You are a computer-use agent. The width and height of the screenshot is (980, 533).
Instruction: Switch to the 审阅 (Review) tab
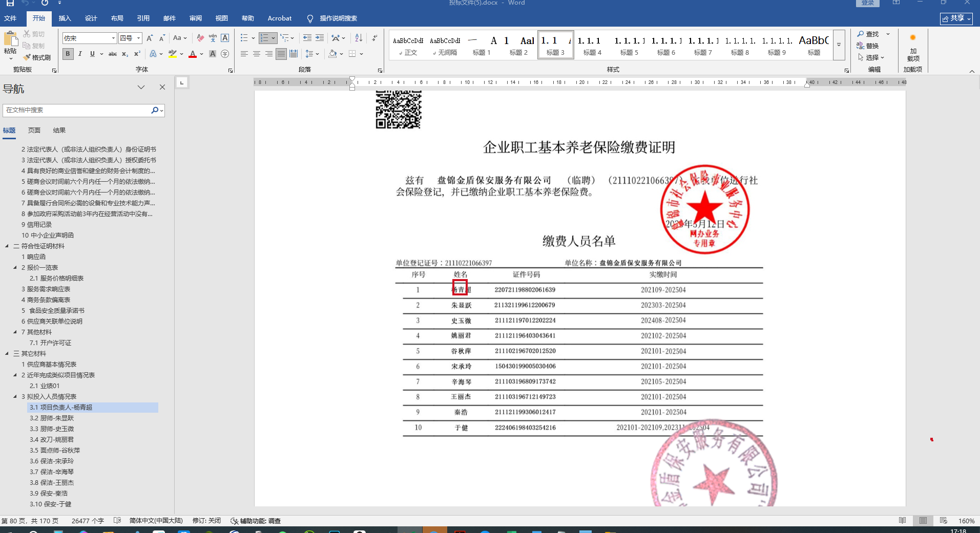point(196,18)
